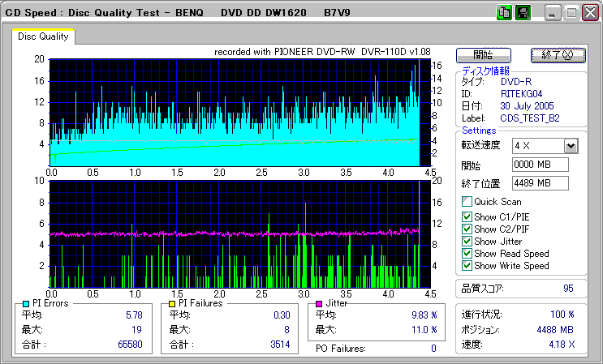
Task: Disable Show Jitter checkbox
Action: [467, 241]
